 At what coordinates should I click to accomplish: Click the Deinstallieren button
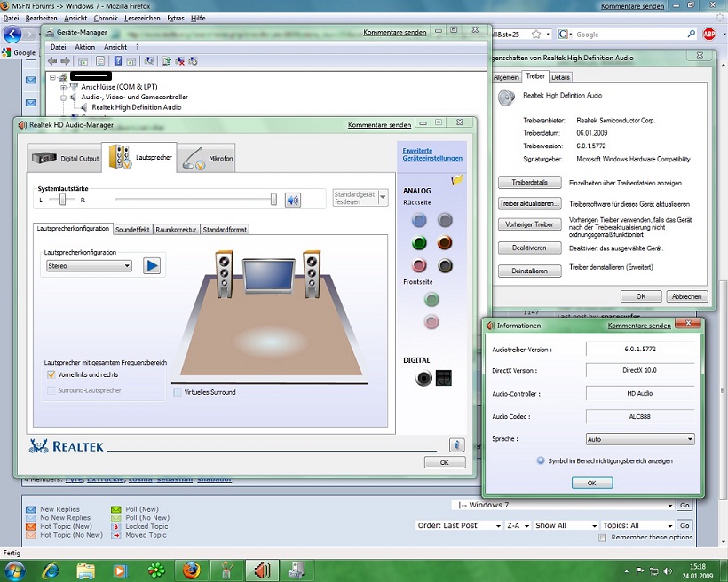coord(530,271)
